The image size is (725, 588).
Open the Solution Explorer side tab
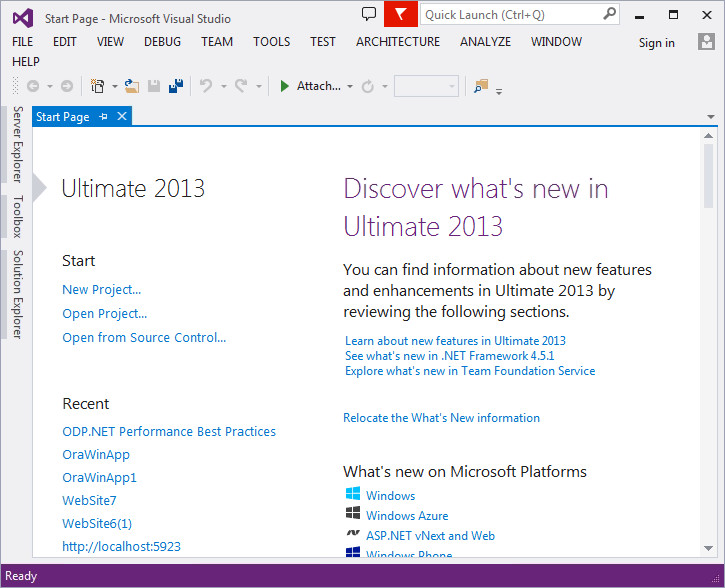(x=18, y=294)
